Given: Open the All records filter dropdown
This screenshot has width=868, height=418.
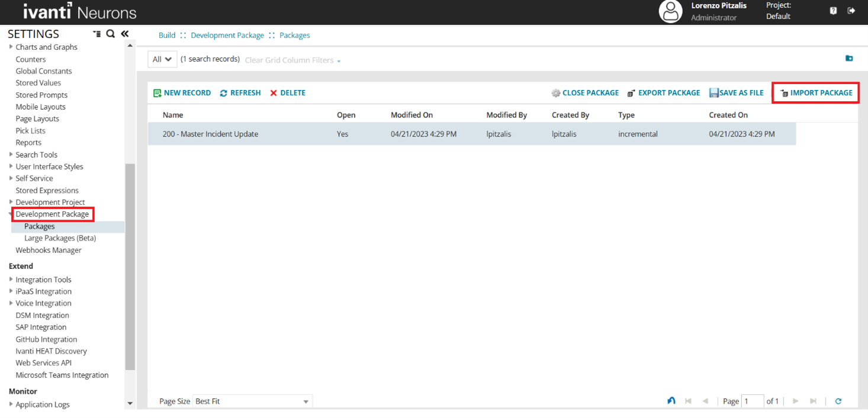Looking at the screenshot, I should [162, 59].
